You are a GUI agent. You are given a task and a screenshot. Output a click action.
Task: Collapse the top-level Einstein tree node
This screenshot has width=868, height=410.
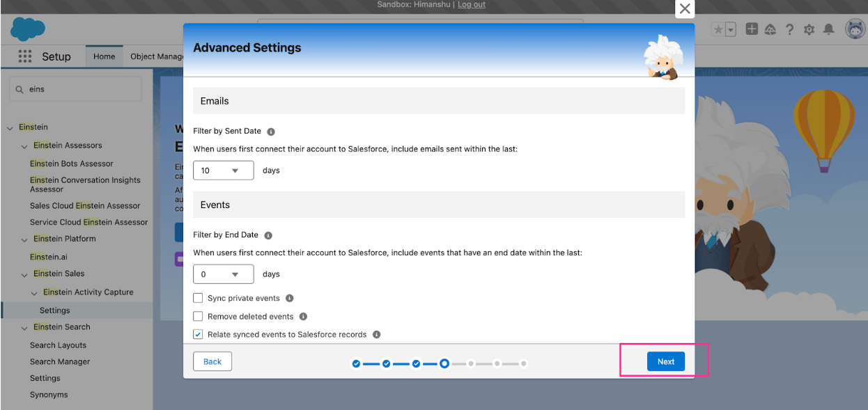click(10, 127)
